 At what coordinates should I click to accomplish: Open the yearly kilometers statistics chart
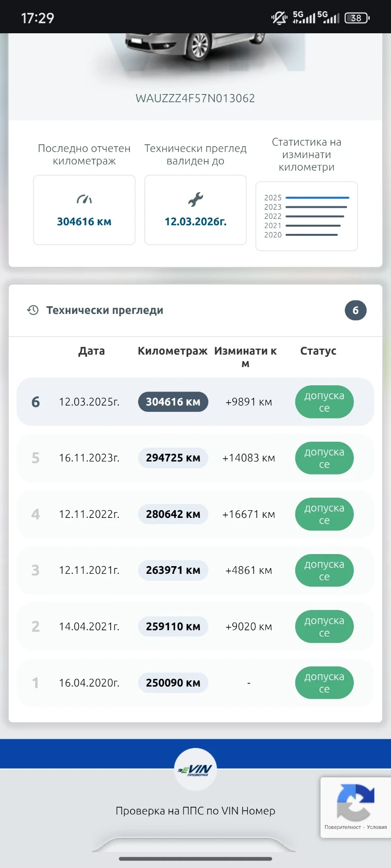pos(307,216)
